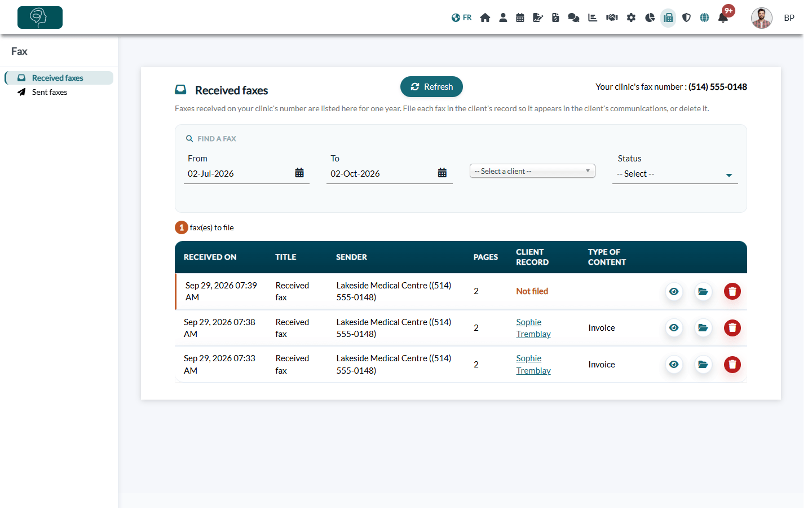Open the signature document icon

538,17
